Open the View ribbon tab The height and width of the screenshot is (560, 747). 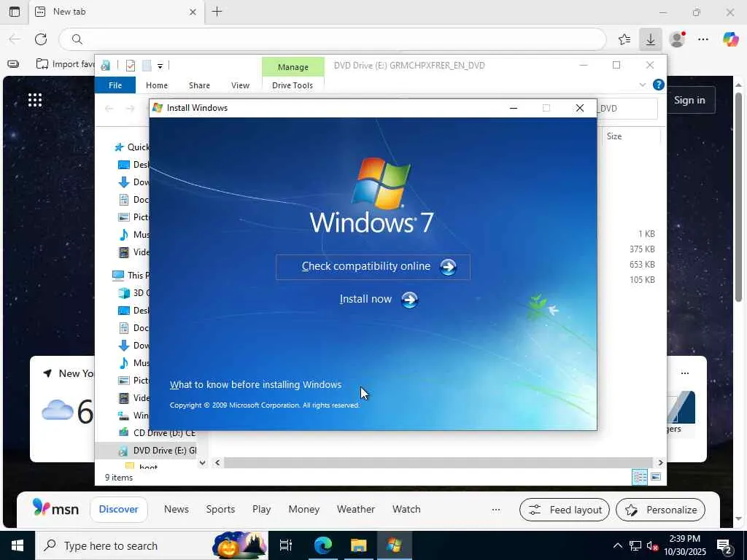coord(240,85)
